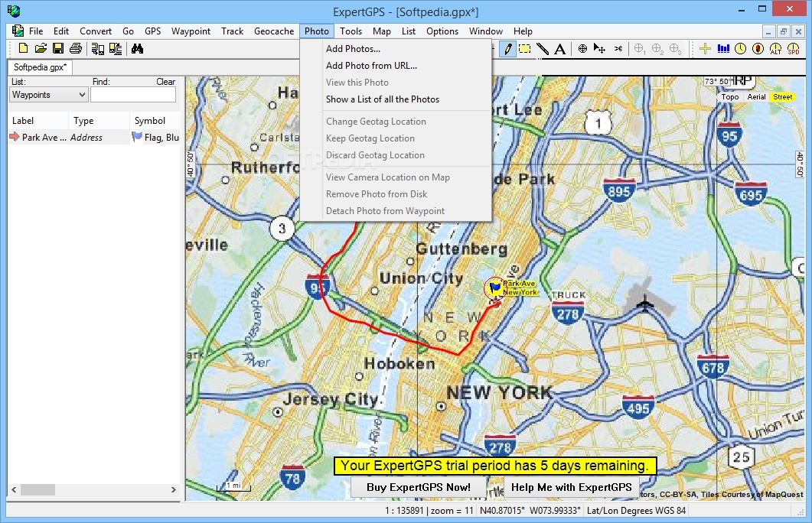Open the Options menu
The image size is (812, 523).
pyautogui.click(x=442, y=31)
